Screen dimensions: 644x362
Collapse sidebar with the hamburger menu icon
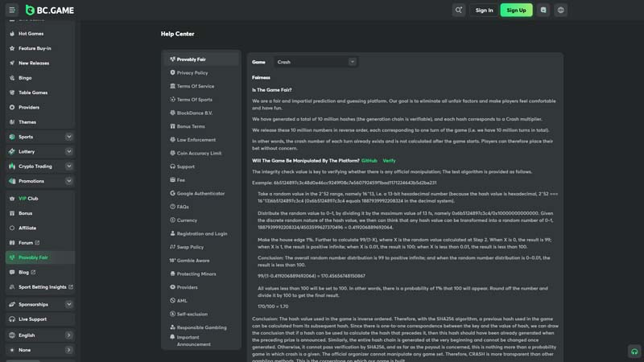point(12,10)
